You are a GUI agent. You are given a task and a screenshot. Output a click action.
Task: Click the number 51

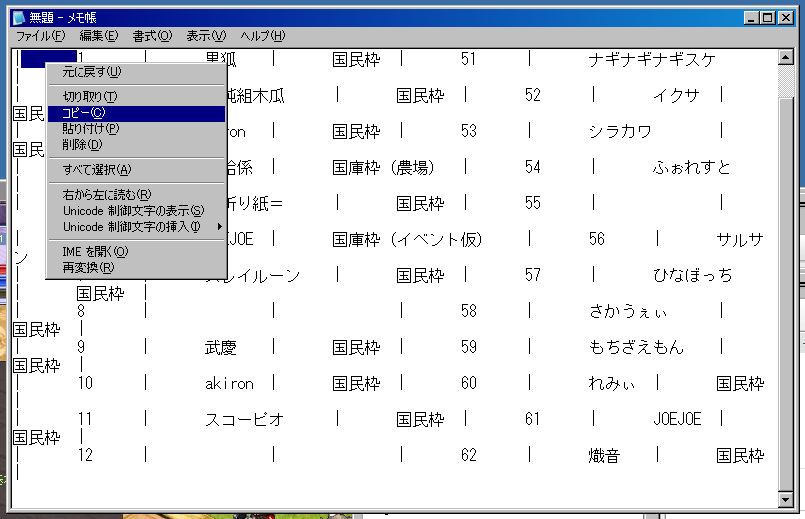[468, 60]
